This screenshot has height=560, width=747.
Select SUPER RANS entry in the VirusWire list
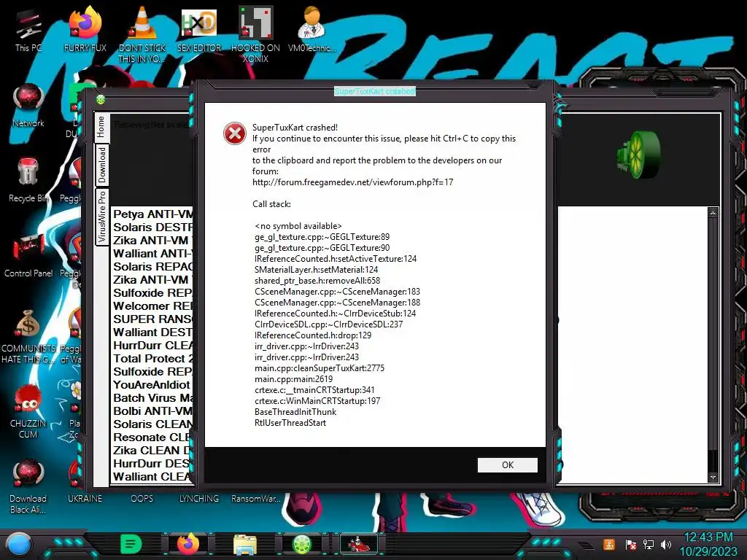pyautogui.click(x=152, y=319)
